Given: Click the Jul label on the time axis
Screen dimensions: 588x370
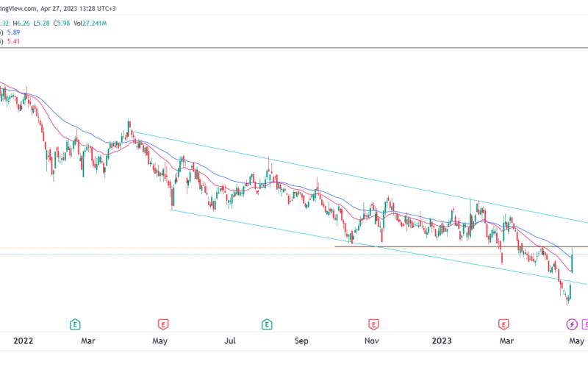Looking at the screenshot, I should tap(230, 341).
